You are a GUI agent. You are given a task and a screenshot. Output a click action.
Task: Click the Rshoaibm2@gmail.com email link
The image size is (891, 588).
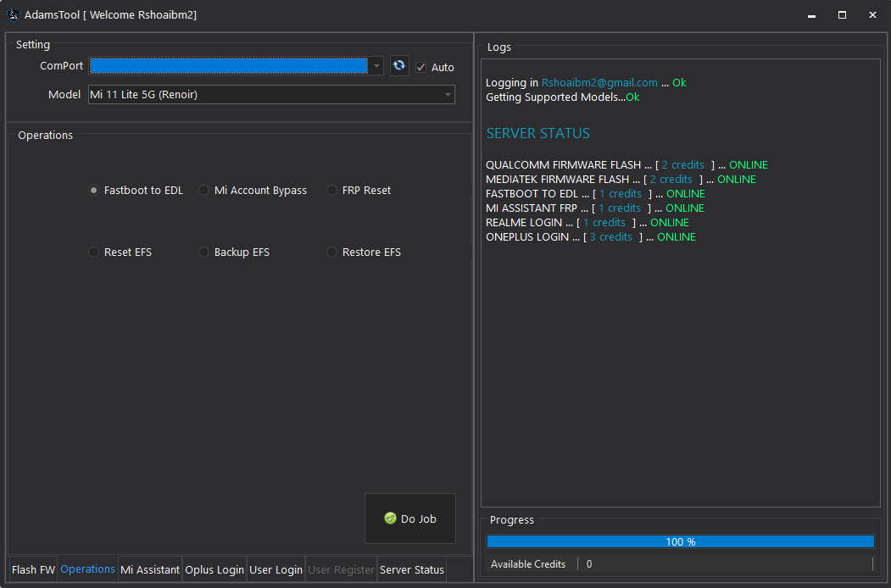[x=599, y=82]
